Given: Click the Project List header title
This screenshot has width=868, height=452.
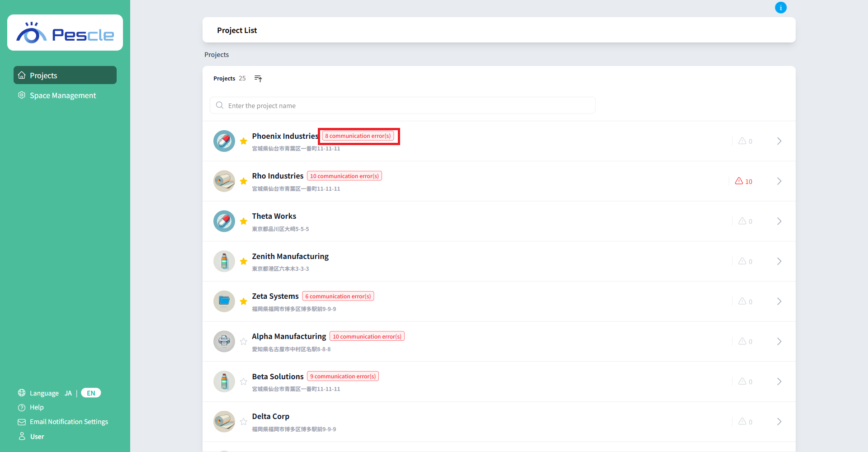Looking at the screenshot, I should [x=237, y=30].
